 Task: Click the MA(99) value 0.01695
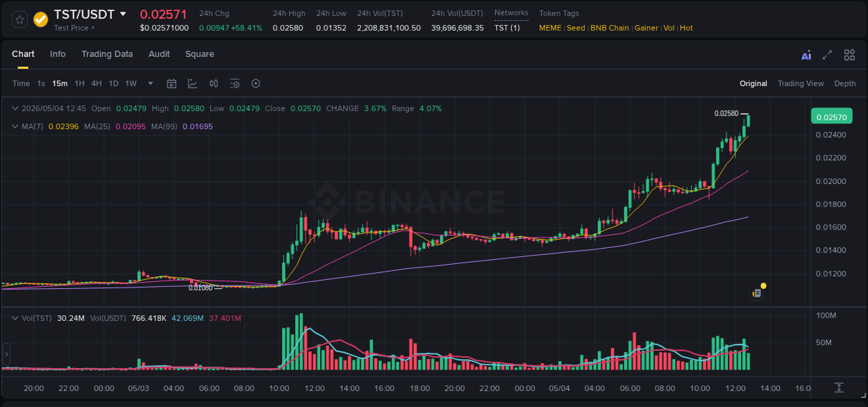click(197, 126)
